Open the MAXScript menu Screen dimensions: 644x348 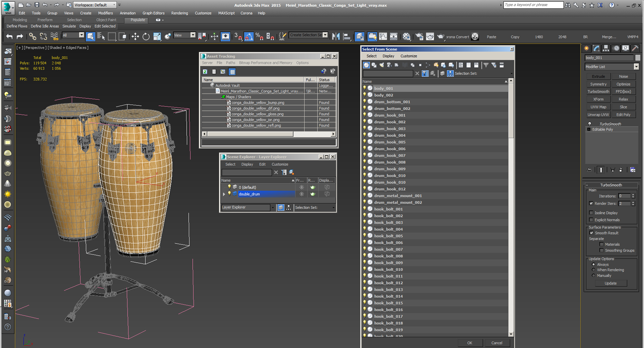[x=226, y=13]
